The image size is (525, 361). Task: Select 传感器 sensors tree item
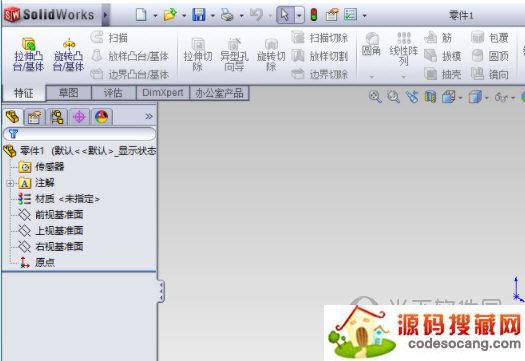tap(41, 167)
